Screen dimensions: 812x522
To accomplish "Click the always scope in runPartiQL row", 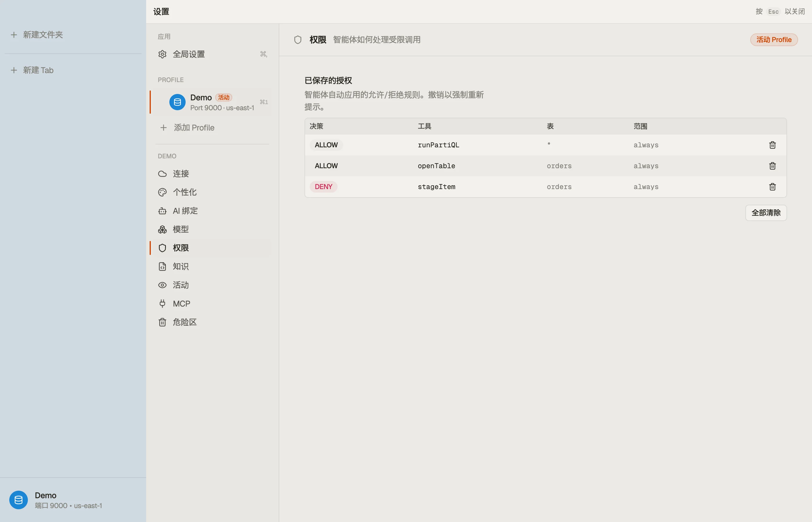I will (x=646, y=145).
